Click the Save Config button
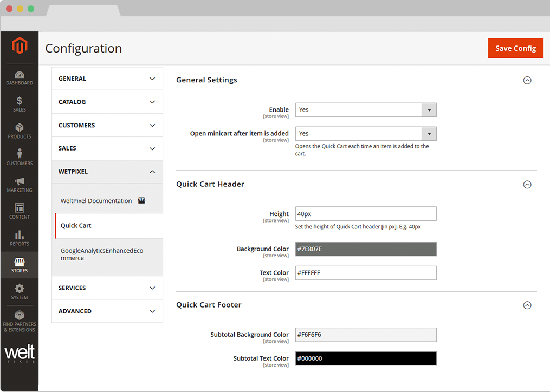This screenshot has width=550, height=392. point(515,48)
